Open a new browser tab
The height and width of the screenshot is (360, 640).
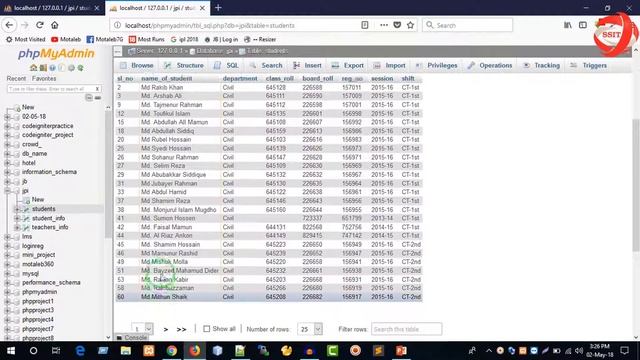[218, 7]
